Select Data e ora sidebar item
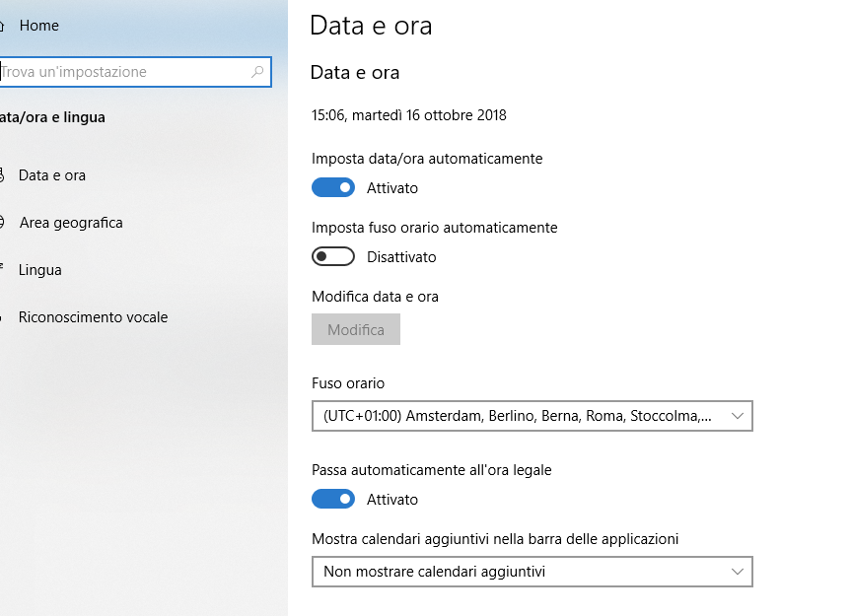The width and height of the screenshot is (852, 616). click(51, 175)
